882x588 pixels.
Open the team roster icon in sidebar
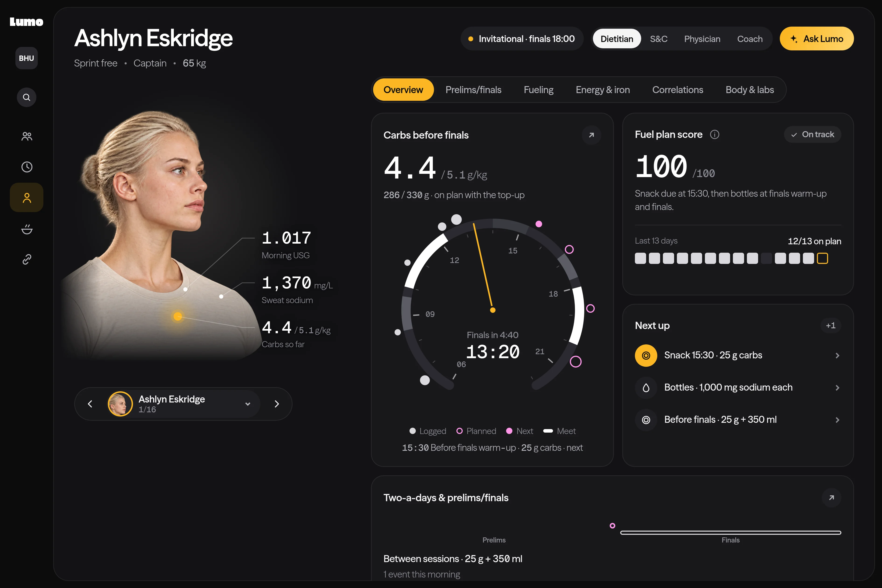[x=27, y=136]
